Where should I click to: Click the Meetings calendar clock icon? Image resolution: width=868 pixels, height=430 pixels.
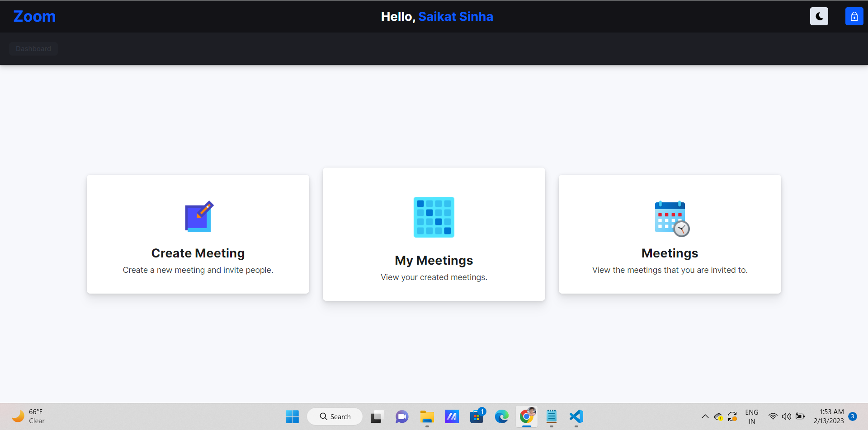672,219
